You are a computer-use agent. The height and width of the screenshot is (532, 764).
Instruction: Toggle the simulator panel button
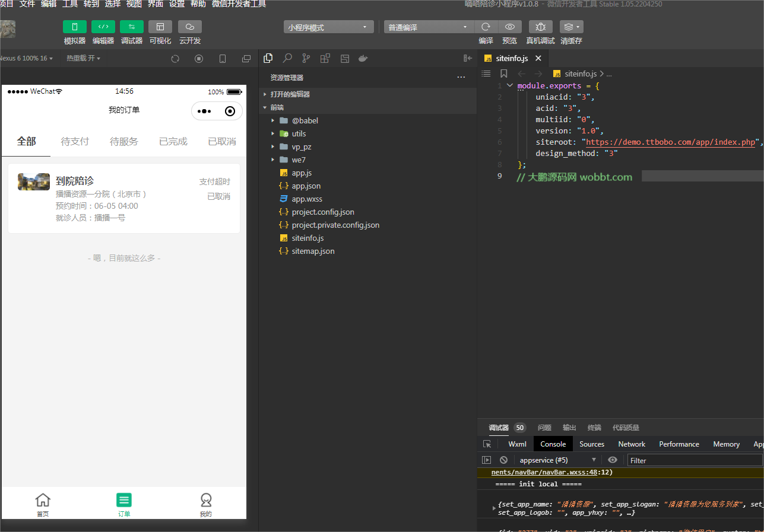tap(75, 27)
